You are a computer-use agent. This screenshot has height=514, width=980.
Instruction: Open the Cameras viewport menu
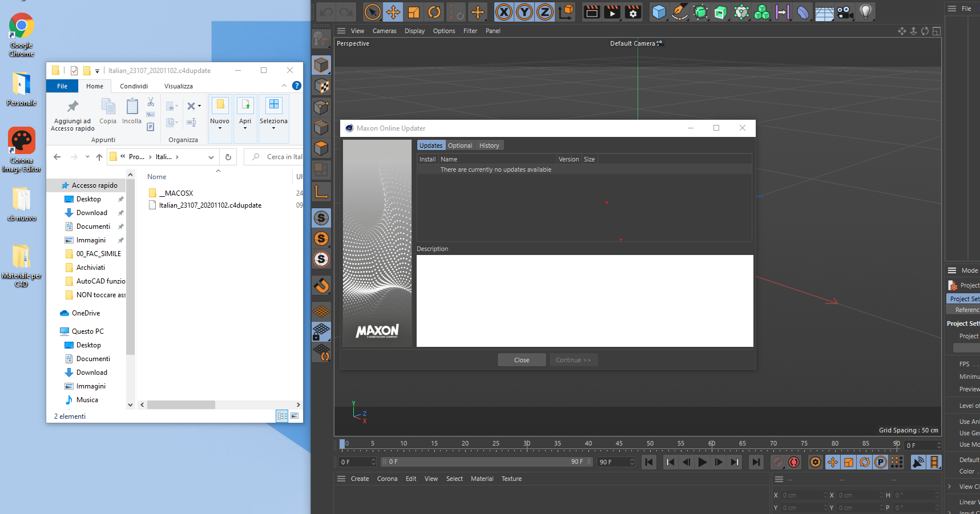(x=384, y=31)
